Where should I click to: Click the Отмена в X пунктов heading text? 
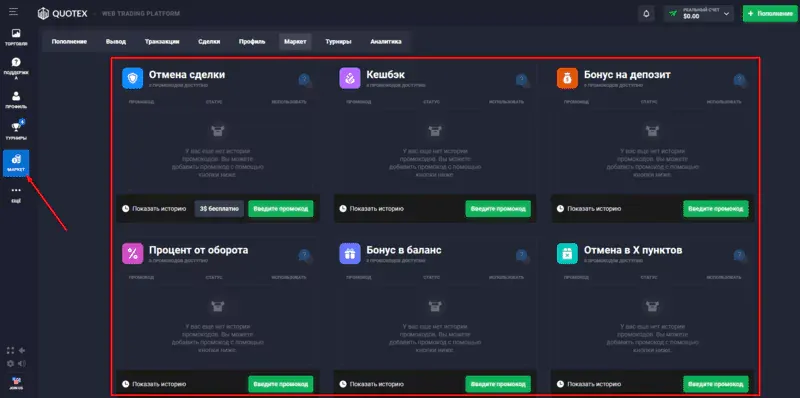pos(633,251)
